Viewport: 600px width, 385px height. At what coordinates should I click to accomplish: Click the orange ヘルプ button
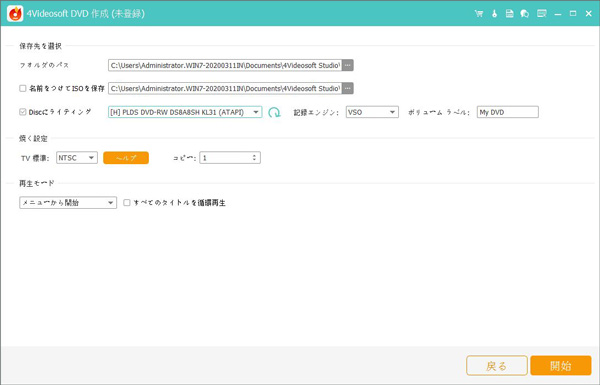[x=126, y=158]
